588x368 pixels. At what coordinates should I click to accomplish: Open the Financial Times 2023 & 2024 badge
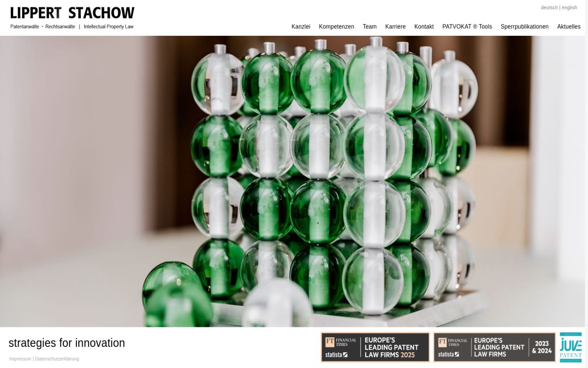click(494, 347)
